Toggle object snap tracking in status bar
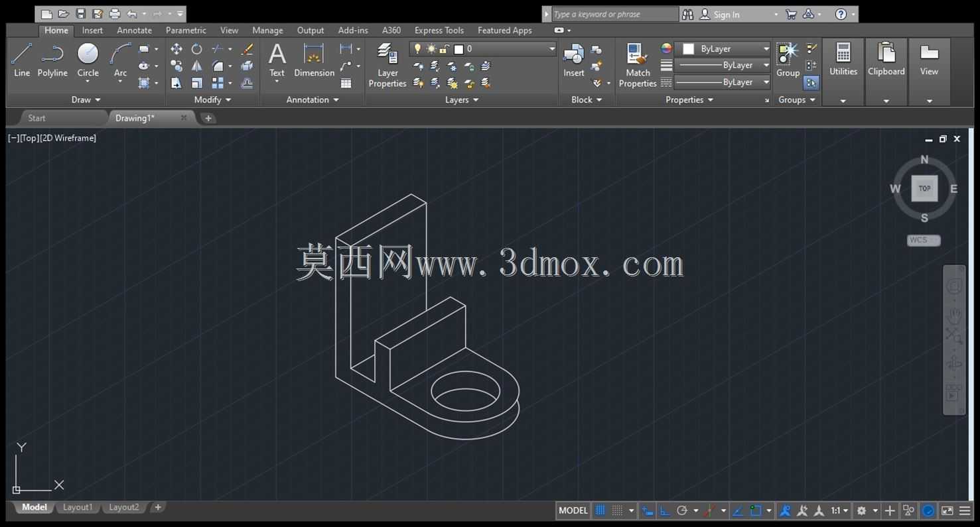The width and height of the screenshot is (980, 527). (x=738, y=510)
